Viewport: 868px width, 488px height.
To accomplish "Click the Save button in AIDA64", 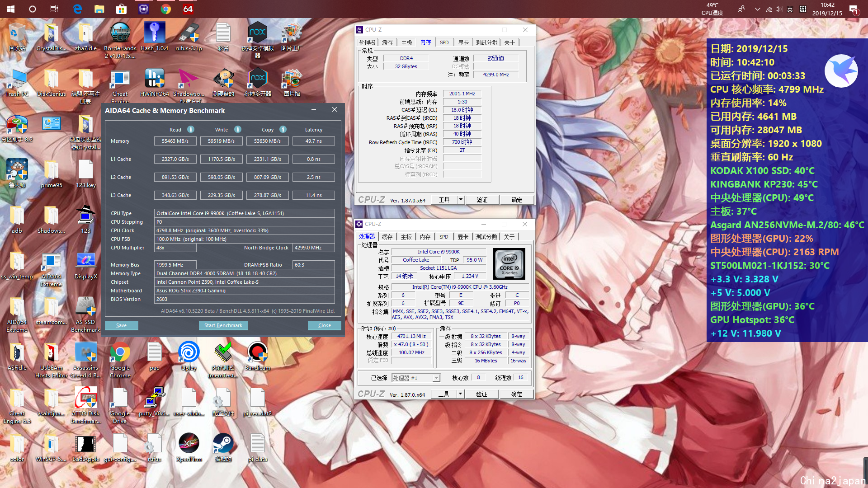I will click(x=121, y=325).
